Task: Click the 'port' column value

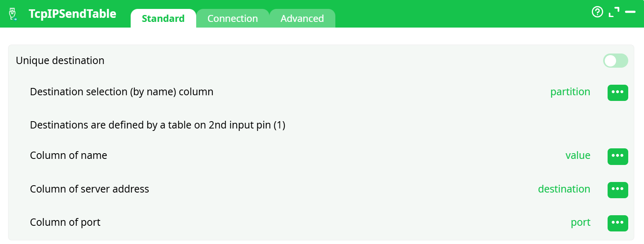Action: coord(580,223)
